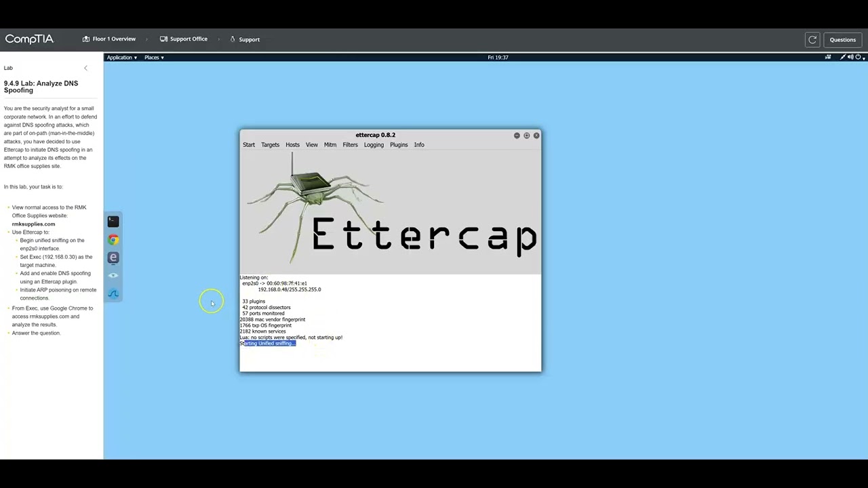This screenshot has width=868, height=488.
Task: Click the network connections tray icon
Action: (x=828, y=58)
